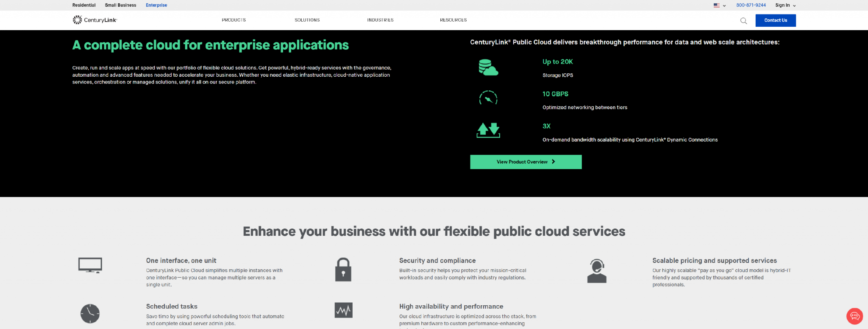Click the '10 GBPS' text

556,94
